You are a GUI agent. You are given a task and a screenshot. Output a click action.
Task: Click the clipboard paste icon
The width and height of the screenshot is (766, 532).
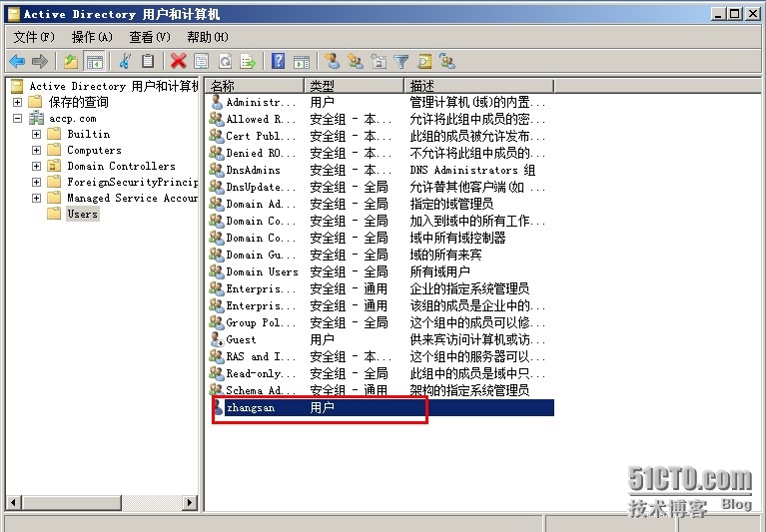click(x=148, y=62)
